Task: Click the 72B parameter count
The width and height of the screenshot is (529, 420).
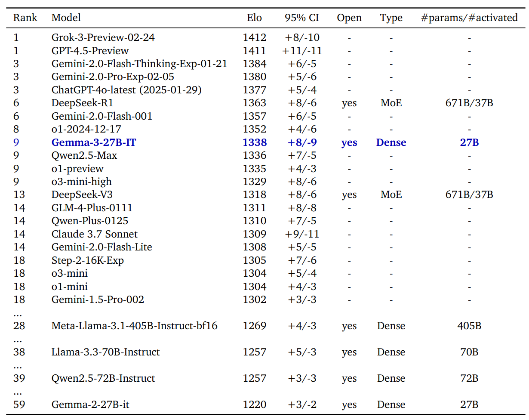Action: point(469,378)
